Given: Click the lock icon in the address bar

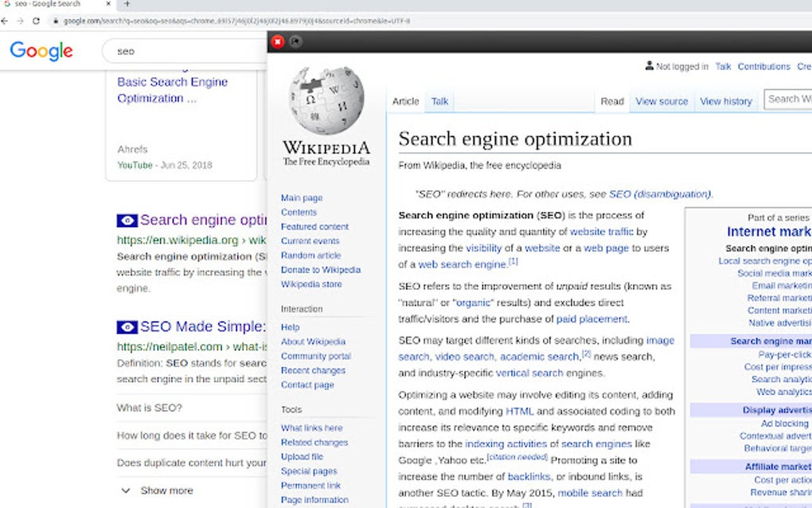Looking at the screenshot, I should pos(56,21).
